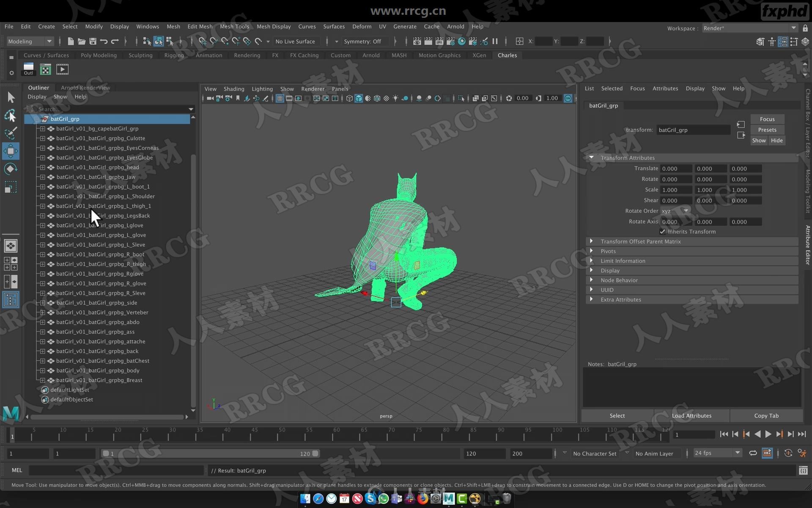Click the Load Attributes button
The image size is (812, 508).
(x=691, y=416)
